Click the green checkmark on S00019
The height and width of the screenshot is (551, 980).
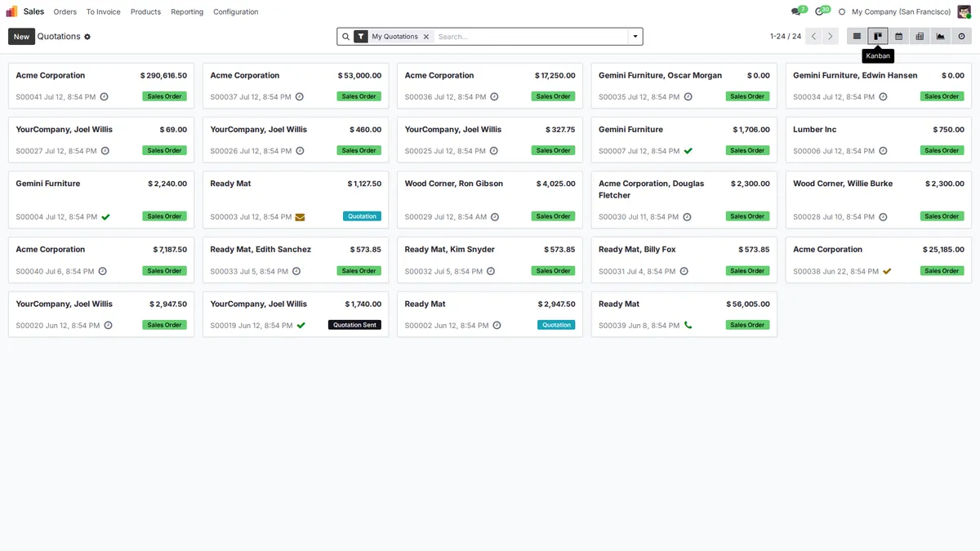tap(301, 325)
